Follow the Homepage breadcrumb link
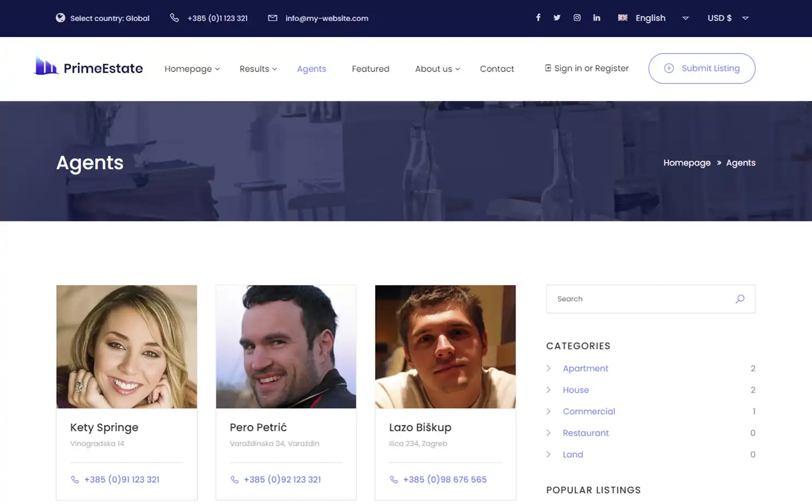The image size is (812, 504). (687, 162)
